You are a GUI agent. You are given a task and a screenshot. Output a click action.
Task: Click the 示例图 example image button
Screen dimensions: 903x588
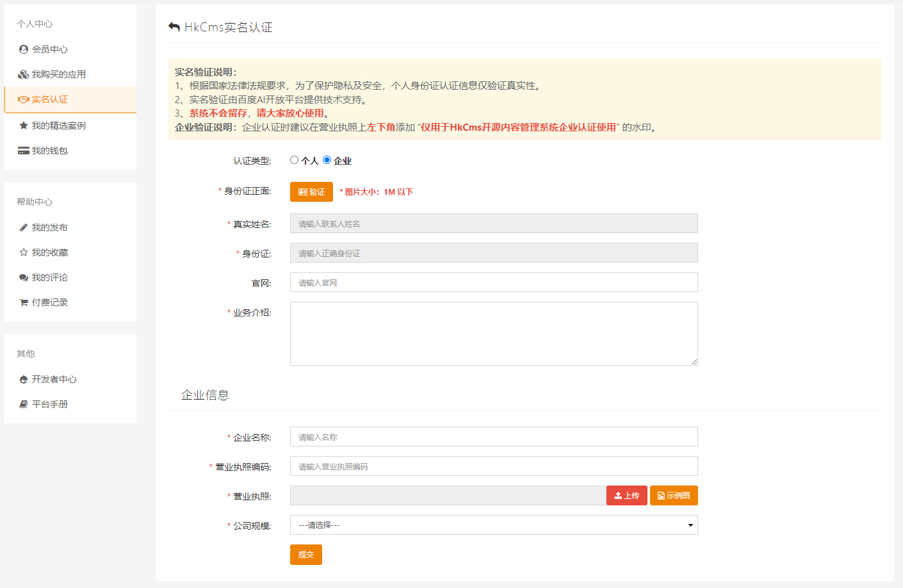pyautogui.click(x=674, y=496)
